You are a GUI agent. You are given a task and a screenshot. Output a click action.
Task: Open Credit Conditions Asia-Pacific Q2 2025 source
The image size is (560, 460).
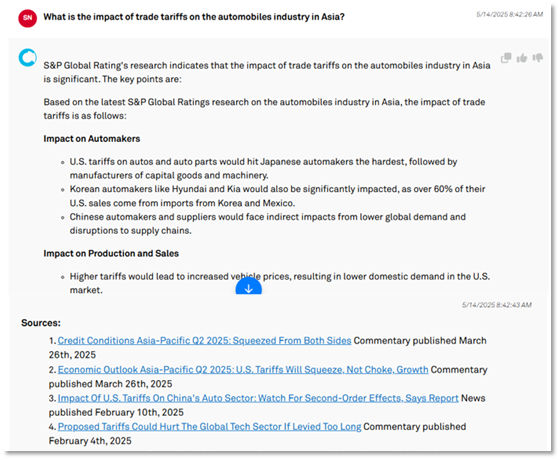click(204, 340)
